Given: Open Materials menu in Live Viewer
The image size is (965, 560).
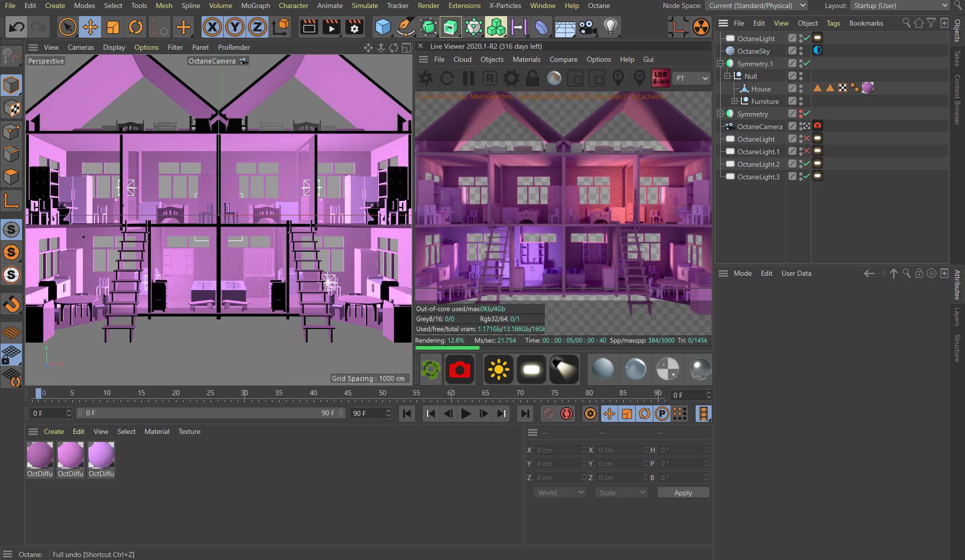Looking at the screenshot, I should coord(526,59).
